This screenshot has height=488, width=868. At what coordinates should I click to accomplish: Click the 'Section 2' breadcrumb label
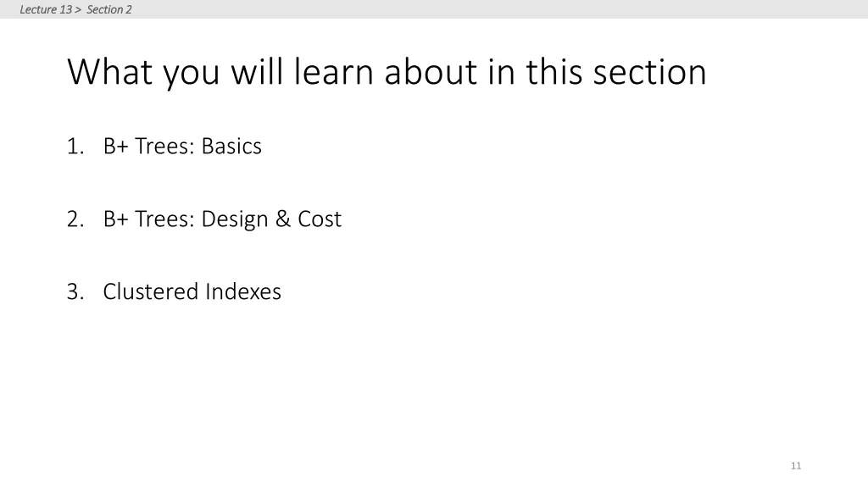(x=109, y=9)
